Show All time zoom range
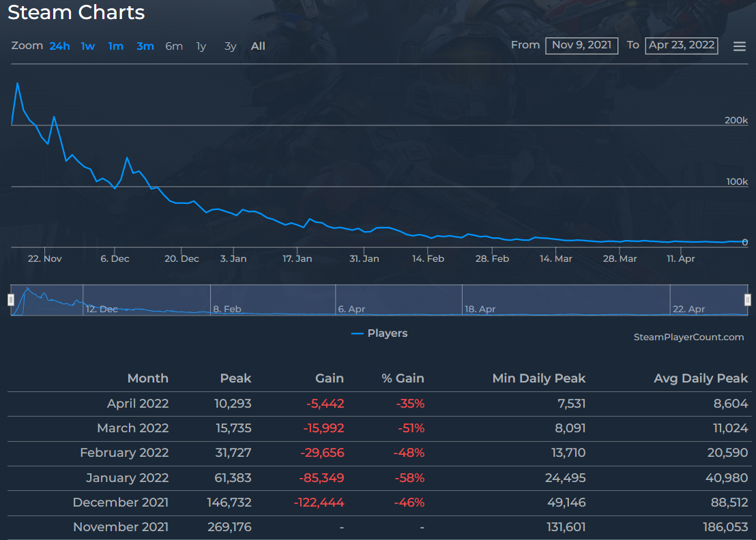 click(x=258, y=46)
